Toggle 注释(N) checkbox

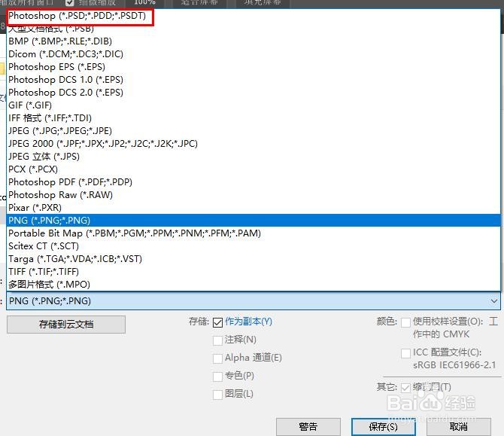tap(217, 340)
